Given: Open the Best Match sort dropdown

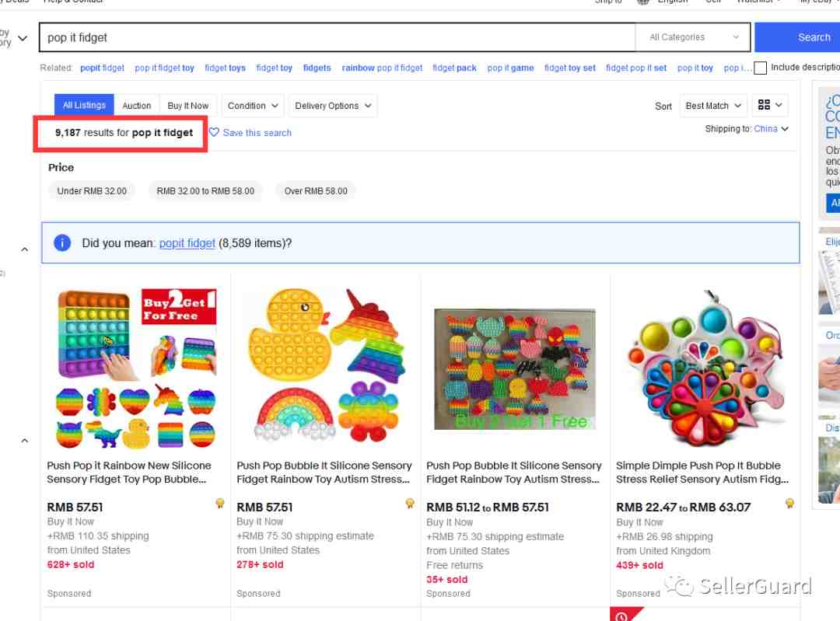Looking at the screenshot, I should coord(713,106).
